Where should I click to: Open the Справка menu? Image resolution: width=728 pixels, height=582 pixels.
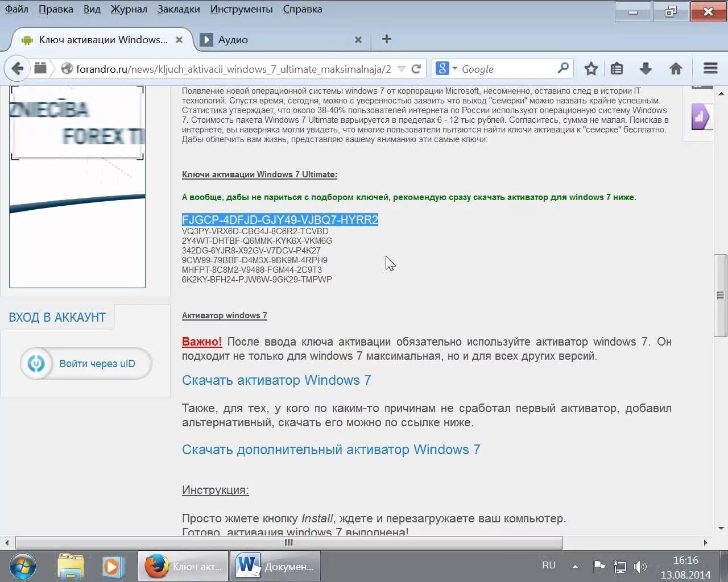pos(303,9)
